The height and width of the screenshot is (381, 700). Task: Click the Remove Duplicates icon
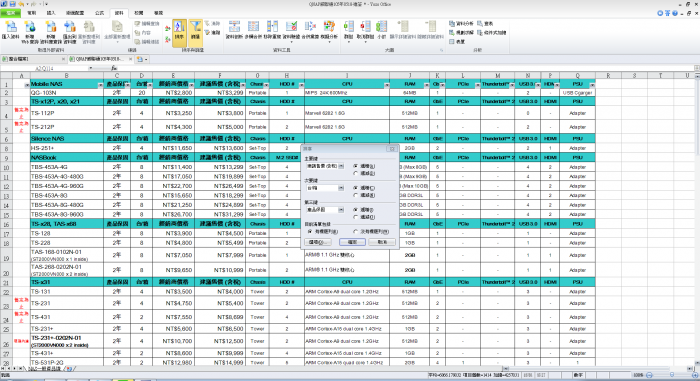point(272,27)
